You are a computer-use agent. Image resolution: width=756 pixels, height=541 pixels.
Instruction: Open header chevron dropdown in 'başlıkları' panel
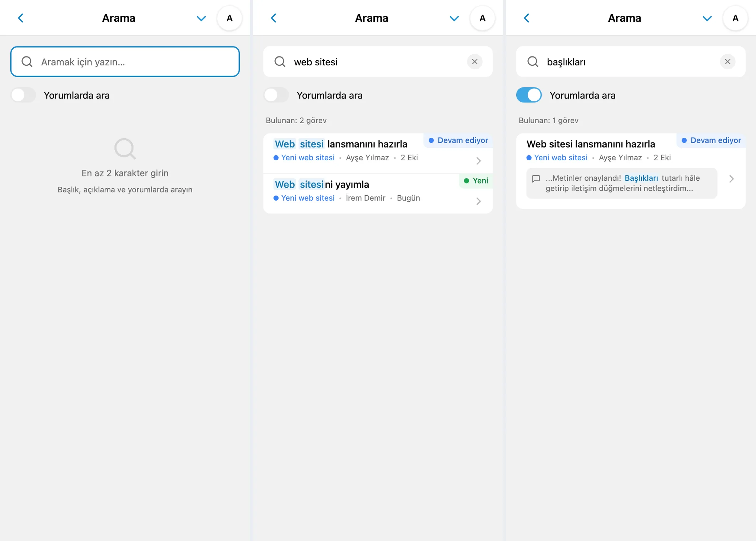point(707,19)
